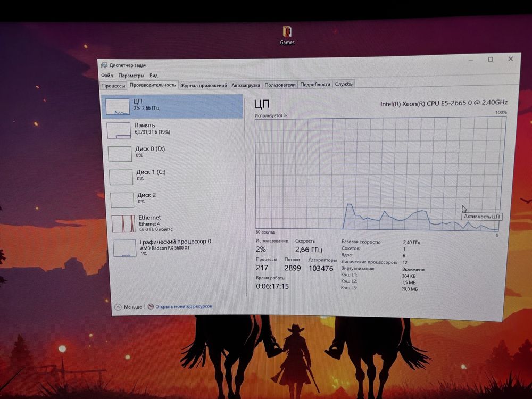Viewport: 532px width, 399px height.
Task: Open the Файл menu
Action: pyautogui.click(x=107, y=76)
